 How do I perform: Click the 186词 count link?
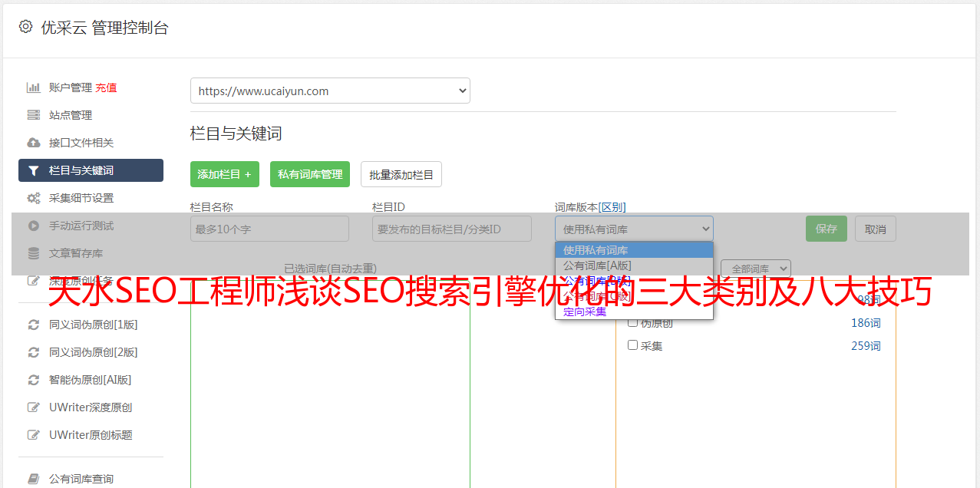[x=866, y=323]
